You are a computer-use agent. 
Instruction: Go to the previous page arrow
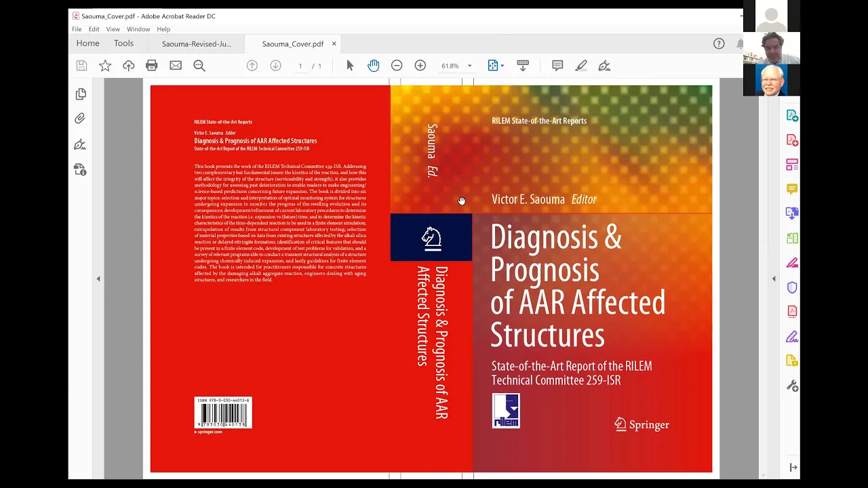(x=252, y=66)
